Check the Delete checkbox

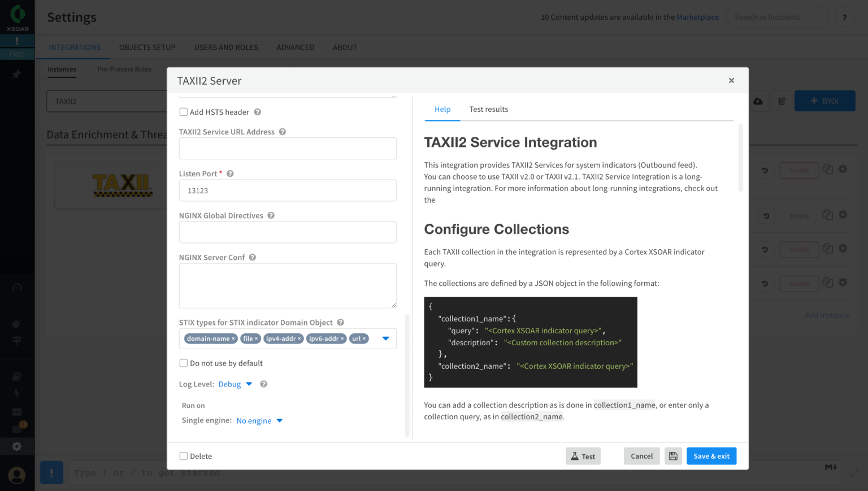(183, 456)
